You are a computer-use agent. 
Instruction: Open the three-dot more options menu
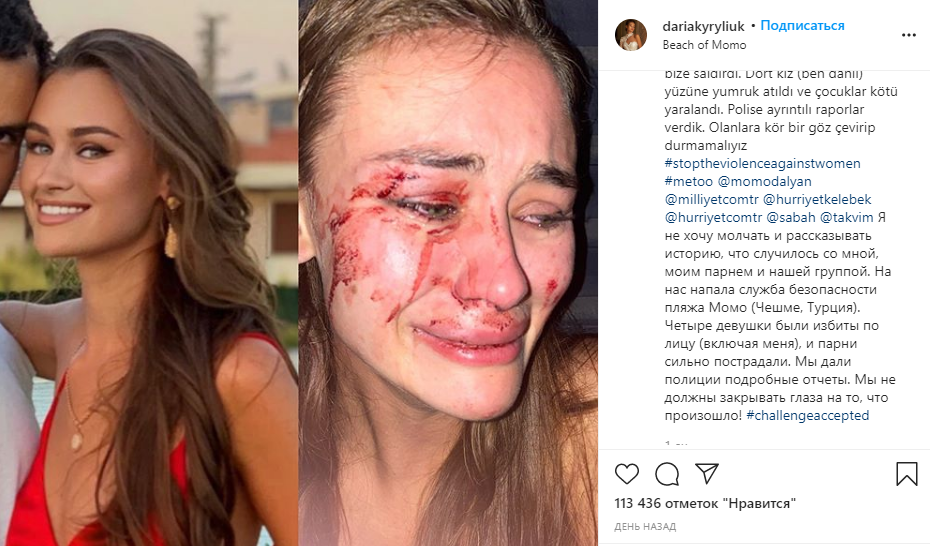(909, 35)
